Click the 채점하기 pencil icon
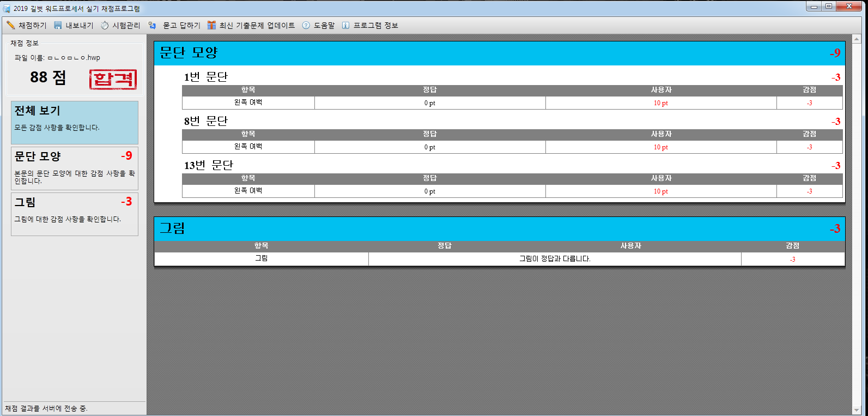This screenshot has width=868, height=416. click(x=10, y=25)
